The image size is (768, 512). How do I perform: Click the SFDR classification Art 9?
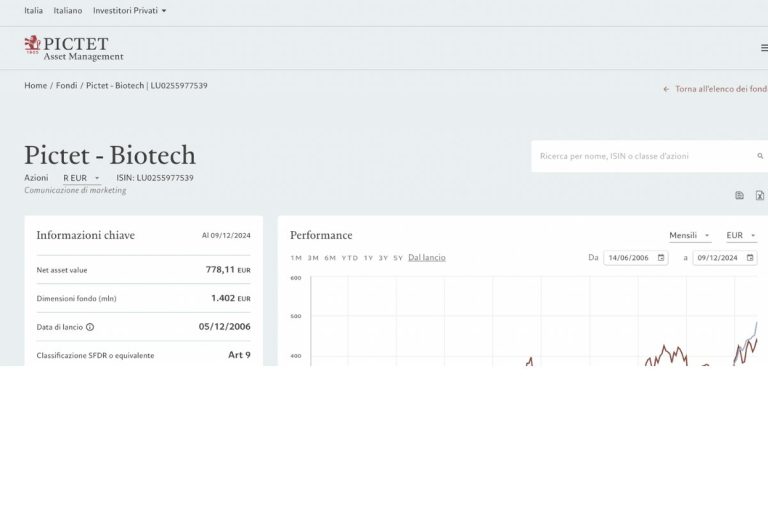click(239, 355)
